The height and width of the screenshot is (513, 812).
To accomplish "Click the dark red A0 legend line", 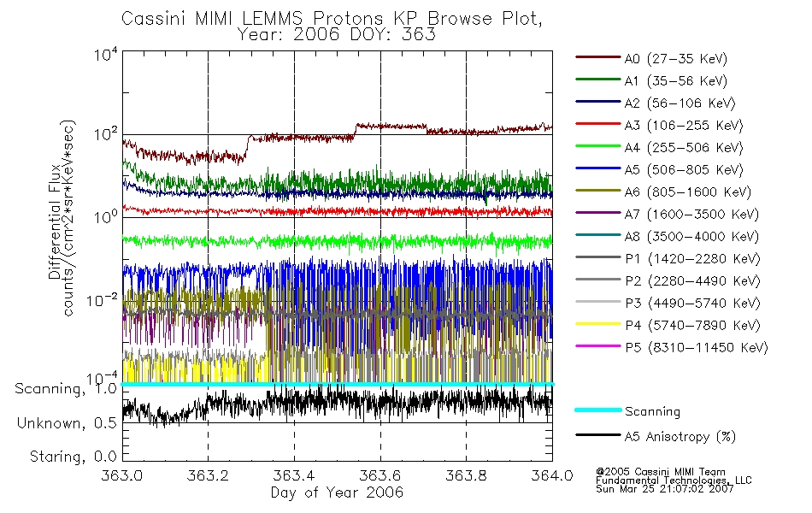I will [x=598, y=57].
